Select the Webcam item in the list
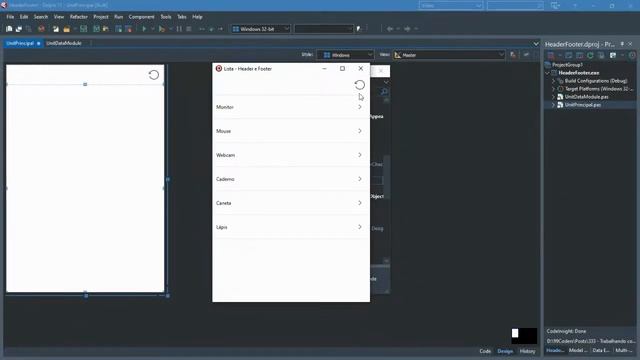Viewport: 640px width, 360px height. pyautogui.click(x=291, y=155)
